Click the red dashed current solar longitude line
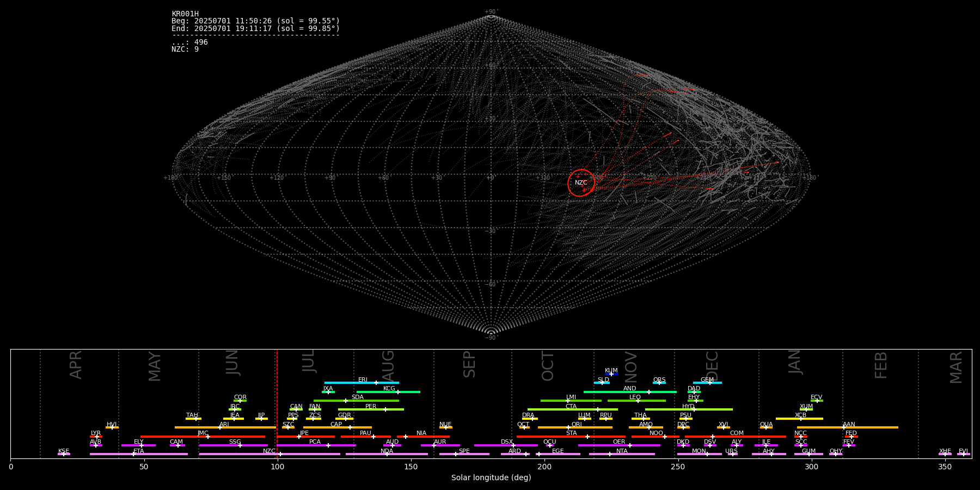This screenshot has height=490, width=980. [x=277, y=403]
